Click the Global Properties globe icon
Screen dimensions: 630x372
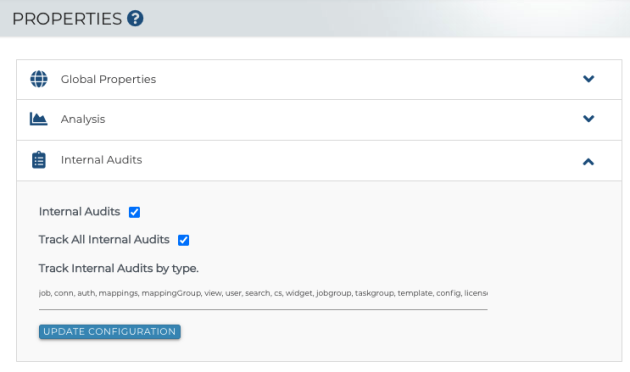click(x=39, y=79)
